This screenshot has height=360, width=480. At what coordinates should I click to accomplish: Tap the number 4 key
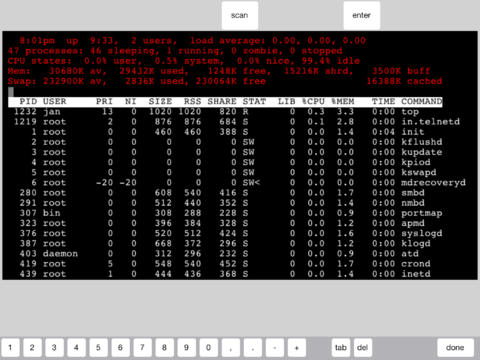76,348
